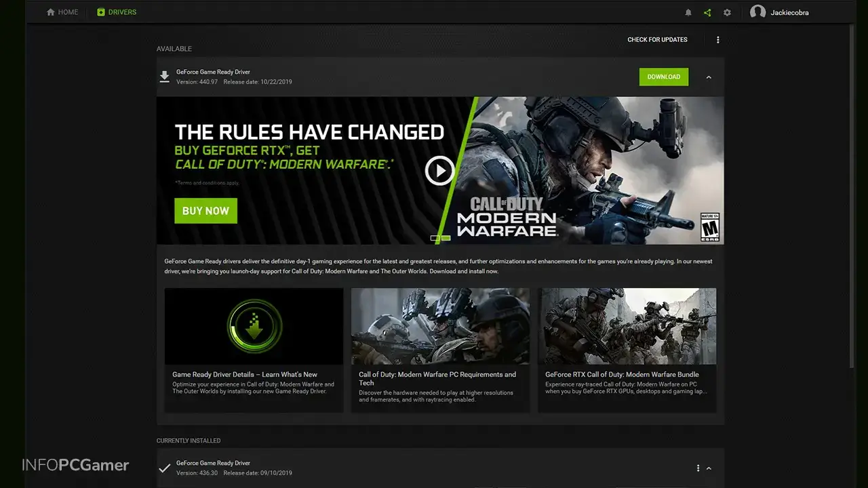Click the Release date: 09/10/2019 text
This screenshot has width=868, height=488.
click(x=258, y=473)
